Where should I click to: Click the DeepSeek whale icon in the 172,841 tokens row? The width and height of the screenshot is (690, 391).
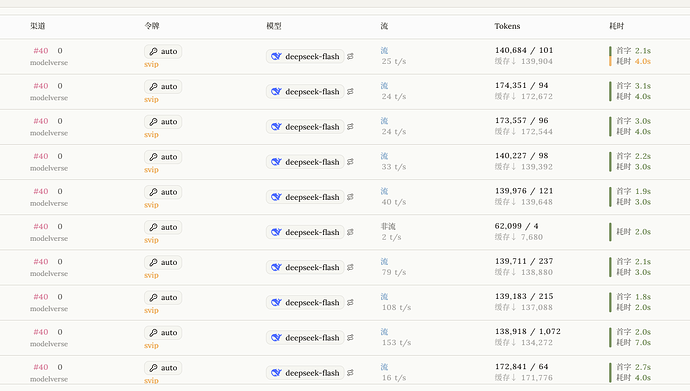click(x=276, y=373)
